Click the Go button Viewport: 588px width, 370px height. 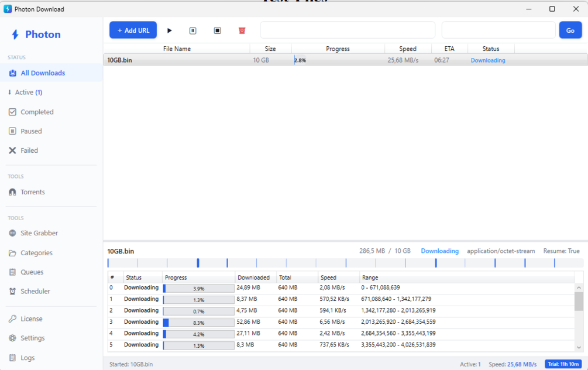click(570, 30)
